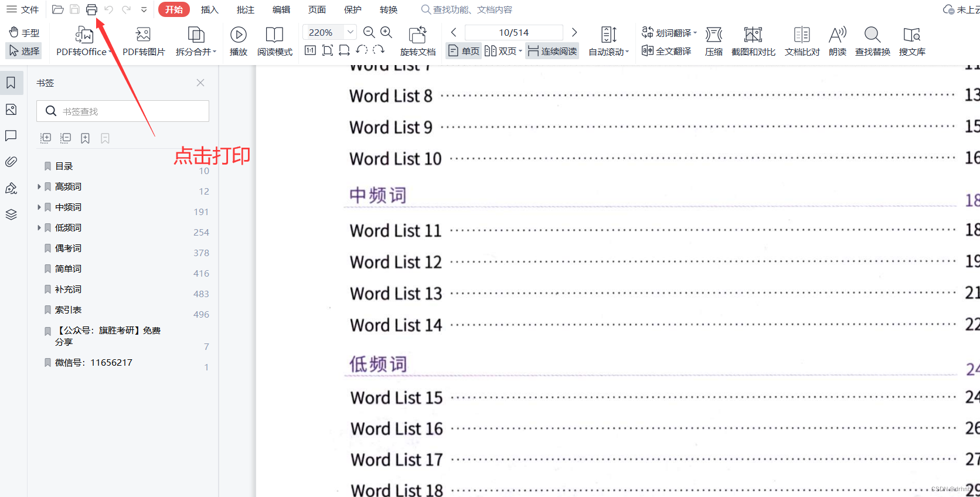Close the 书签 panel
Viewport: 980px width, 497px height.
200,83
